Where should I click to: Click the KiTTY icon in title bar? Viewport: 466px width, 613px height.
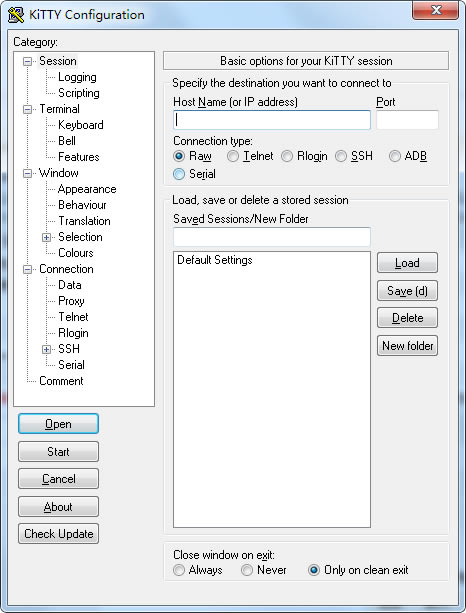click(x=16, y=15)
